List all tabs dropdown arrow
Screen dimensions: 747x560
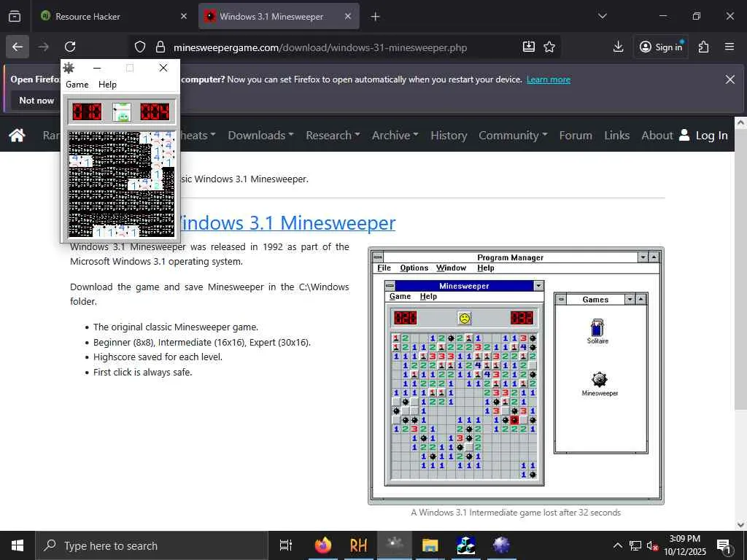(602, 16)
